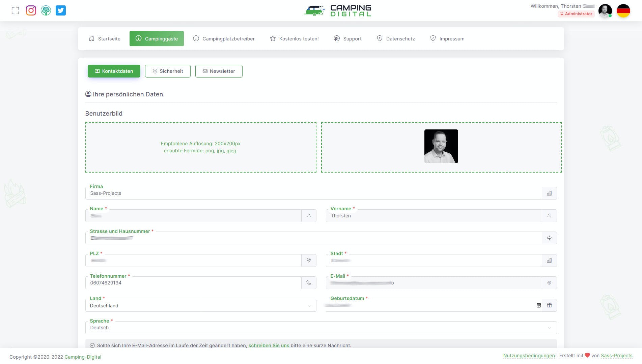
Task: Click the Administrator role badge
Action: (576, 14)
